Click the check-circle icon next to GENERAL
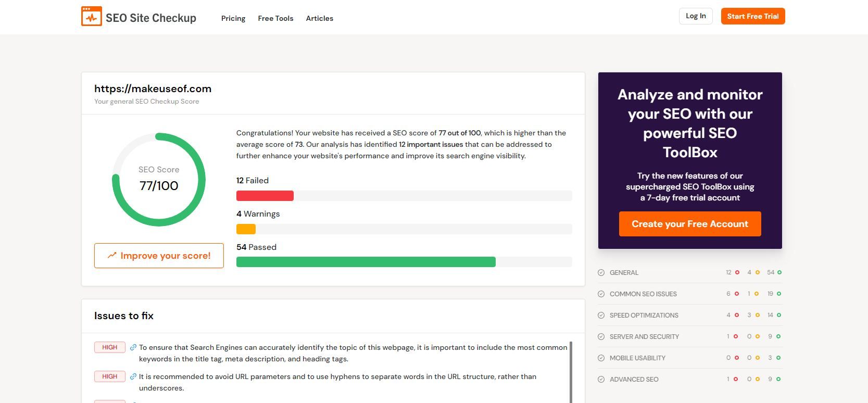This screenshot has height=403, width=868. (x=601, y=272)
